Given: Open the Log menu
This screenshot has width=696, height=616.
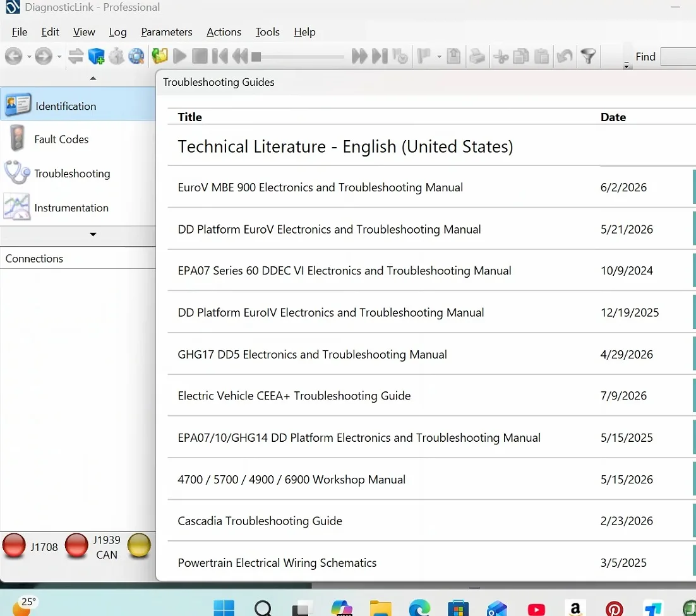Looking at the screenshot, I should pyautogui.click(x=117, y=32).
